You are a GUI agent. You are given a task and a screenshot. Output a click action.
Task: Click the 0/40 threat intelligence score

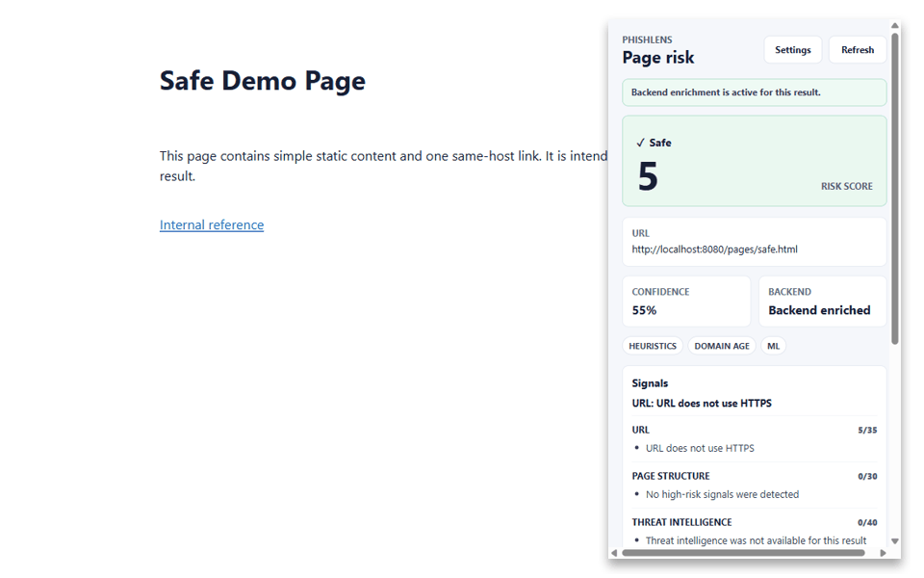pyautogui.click(x=867, y=522)
